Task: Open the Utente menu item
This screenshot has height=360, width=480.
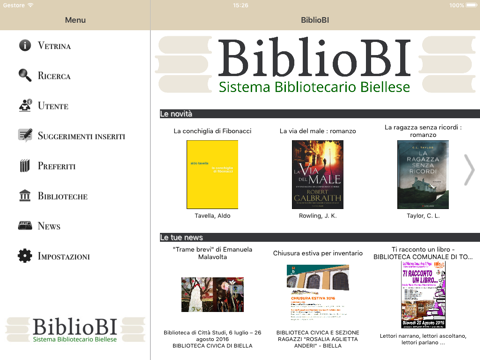Action: [53, 106]
